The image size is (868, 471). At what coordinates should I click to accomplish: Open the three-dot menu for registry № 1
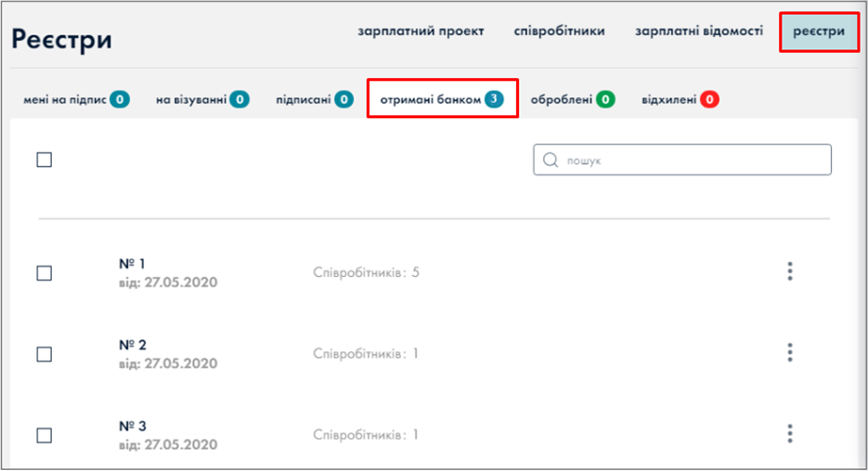point(790,271)
